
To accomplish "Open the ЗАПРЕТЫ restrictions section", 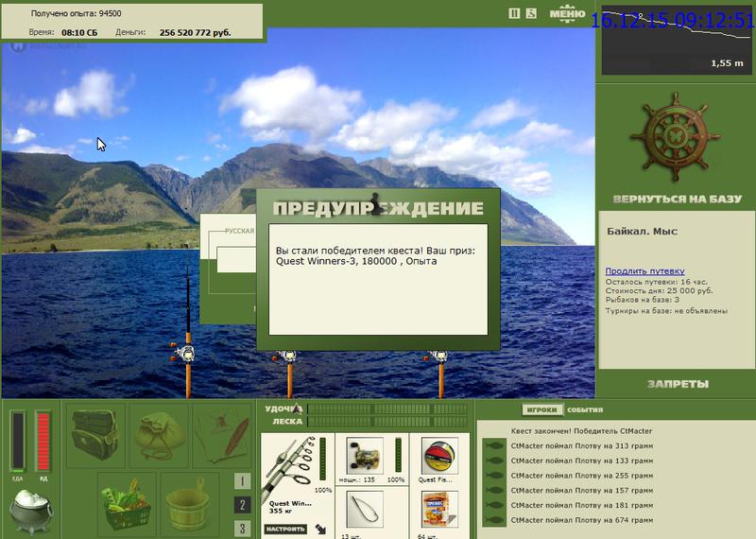I will click(678, 384).
